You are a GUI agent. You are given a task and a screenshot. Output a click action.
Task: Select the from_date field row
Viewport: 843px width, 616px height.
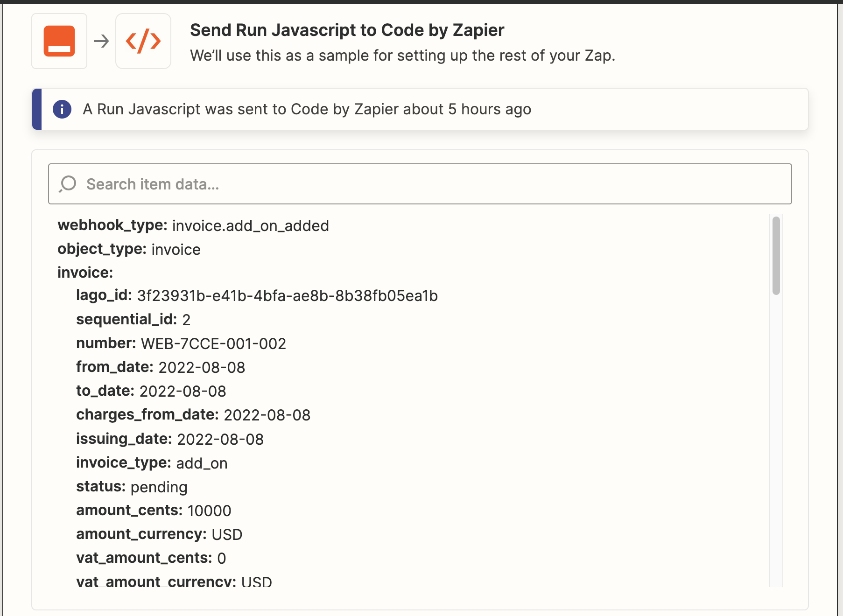click(x=161, y=367)
